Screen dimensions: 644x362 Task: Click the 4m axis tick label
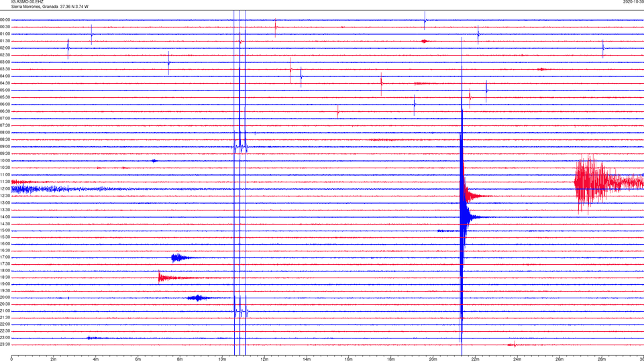pos(96,359)
